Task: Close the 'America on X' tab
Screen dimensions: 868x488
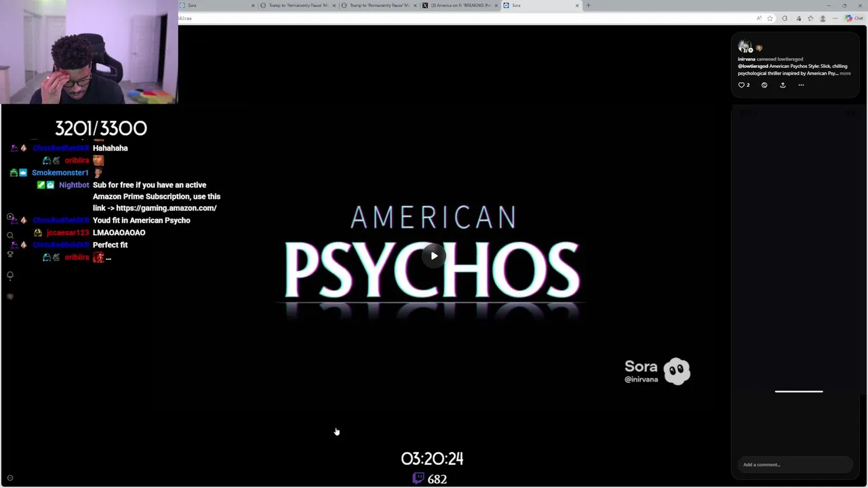Action: pyautogui.click(x=496, y=5)
